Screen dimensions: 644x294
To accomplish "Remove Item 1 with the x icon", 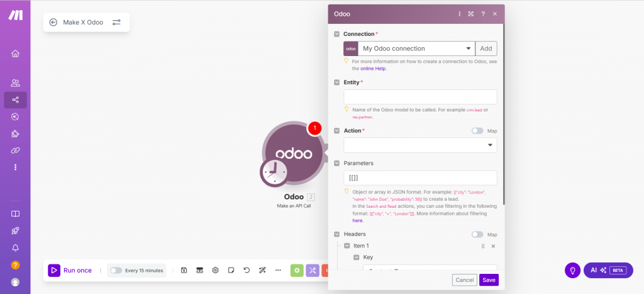I will coord(493,246).
